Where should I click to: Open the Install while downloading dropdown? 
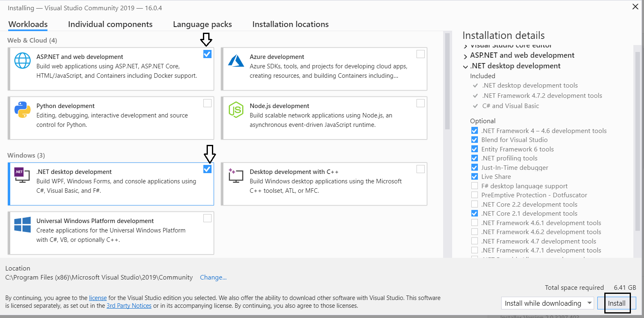point(590,303)
